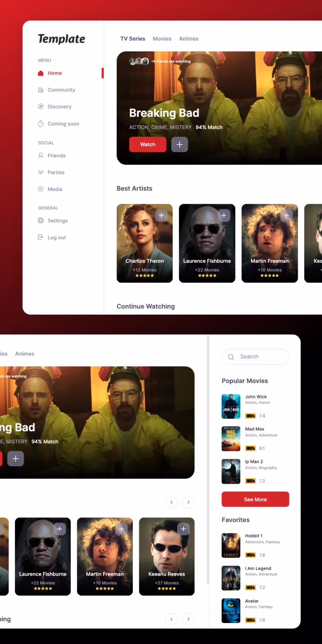Screen dimensions: 322x644
Task: Click the Coming soon timer icon
Action: pos(41,124)
